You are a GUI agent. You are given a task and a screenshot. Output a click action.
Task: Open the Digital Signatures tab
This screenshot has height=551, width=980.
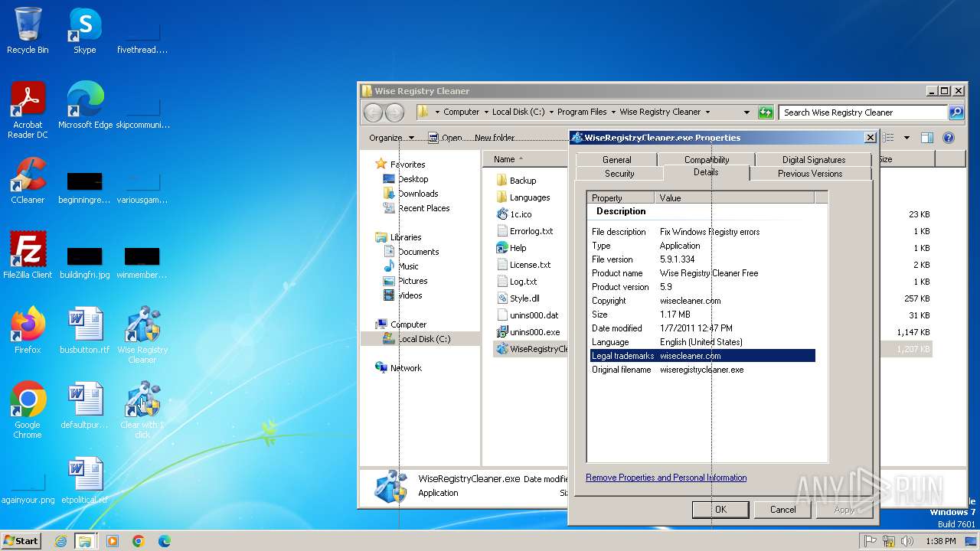click(814, 160)
